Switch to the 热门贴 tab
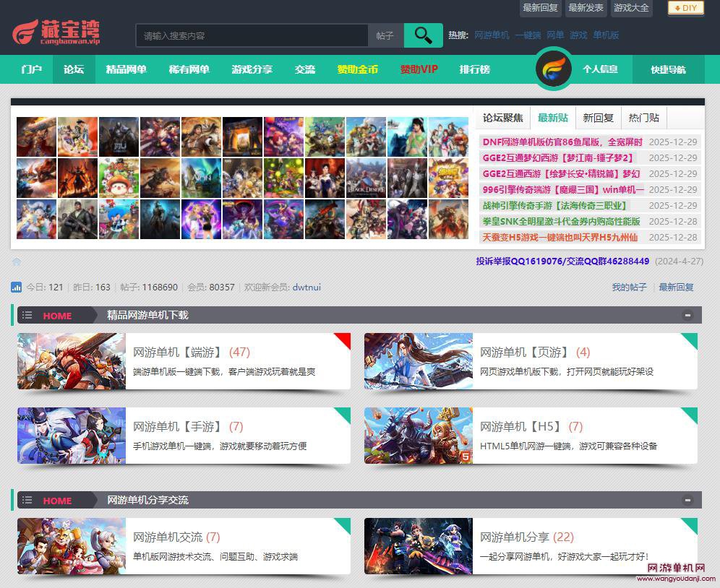This screenshot has width=720, height=588. point(643,118)
